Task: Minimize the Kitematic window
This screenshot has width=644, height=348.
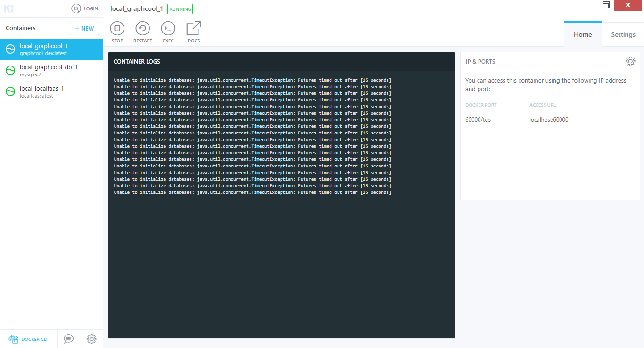Action: (589, 8)
